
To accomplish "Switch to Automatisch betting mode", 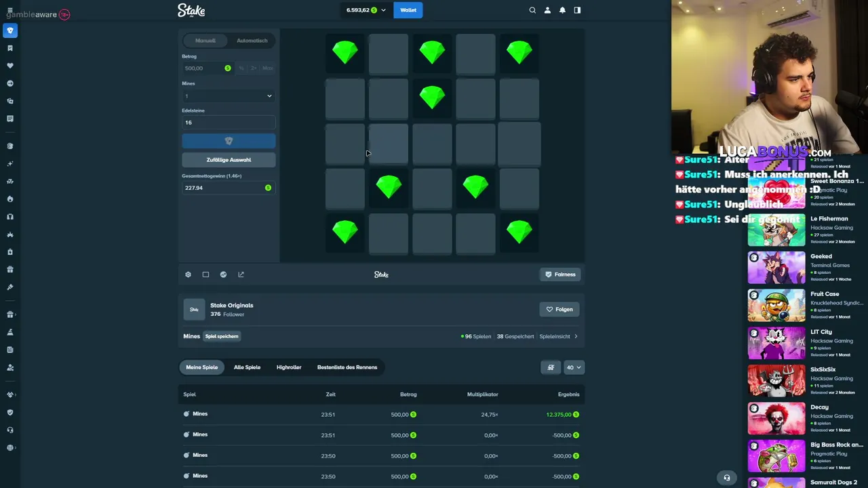I will click(252, 41).
